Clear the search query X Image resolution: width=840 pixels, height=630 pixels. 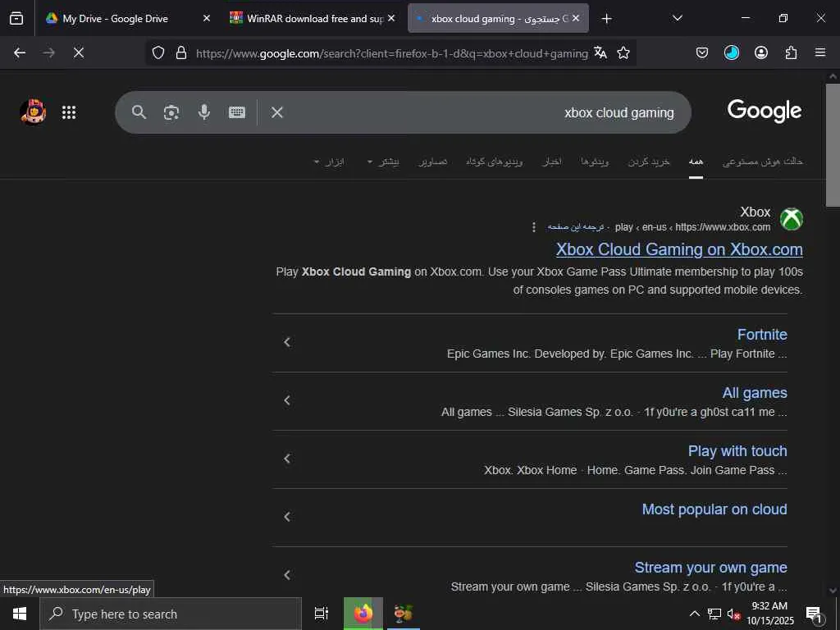coord(277,112)
